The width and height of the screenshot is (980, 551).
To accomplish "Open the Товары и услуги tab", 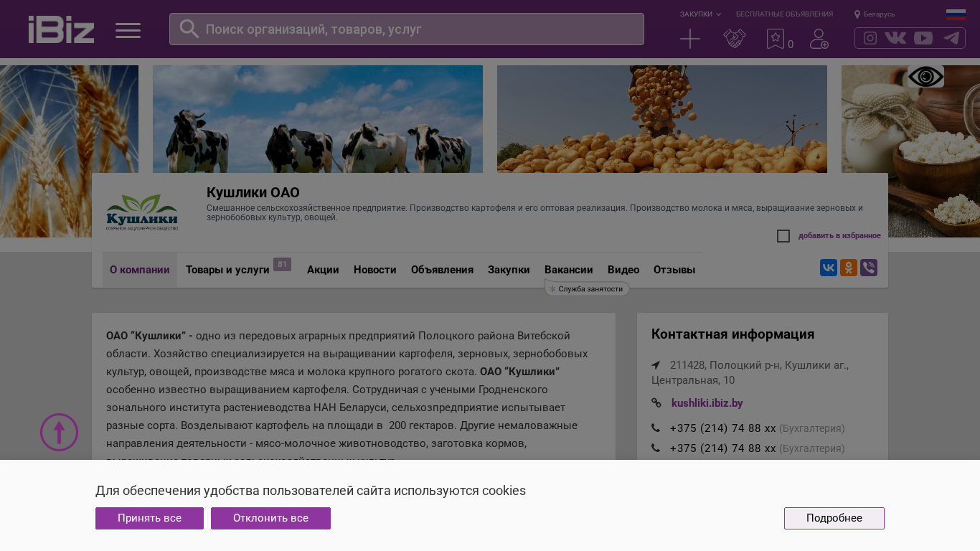I will (x=227, y=270).
